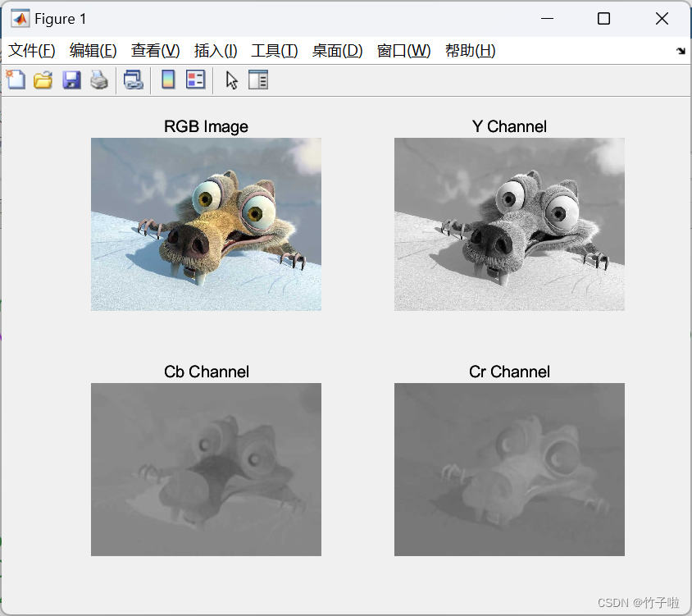Toggle Edit Plot mode with the arrow tool

tap(230, 80)
